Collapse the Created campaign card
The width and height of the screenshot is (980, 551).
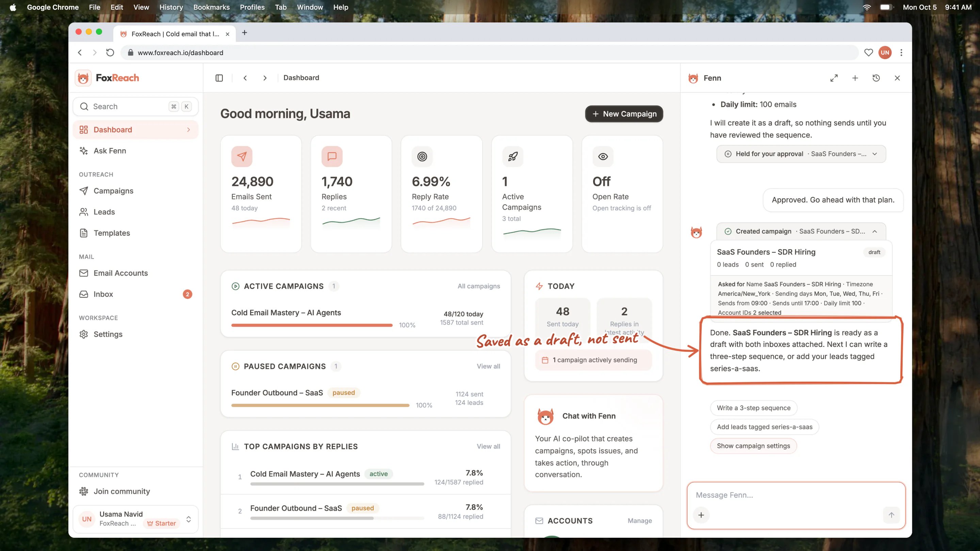tap(801, 231)
